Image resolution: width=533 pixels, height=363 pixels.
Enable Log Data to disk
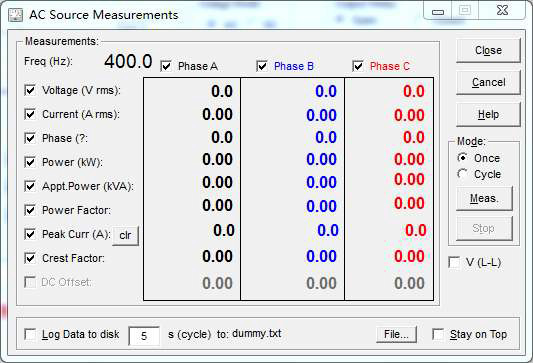click(30, 334)
